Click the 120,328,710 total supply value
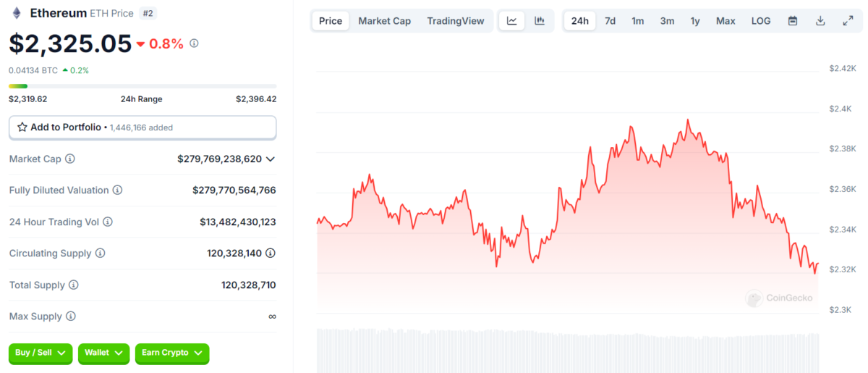The height and width of the screenshot is (373, 868). 249,285
